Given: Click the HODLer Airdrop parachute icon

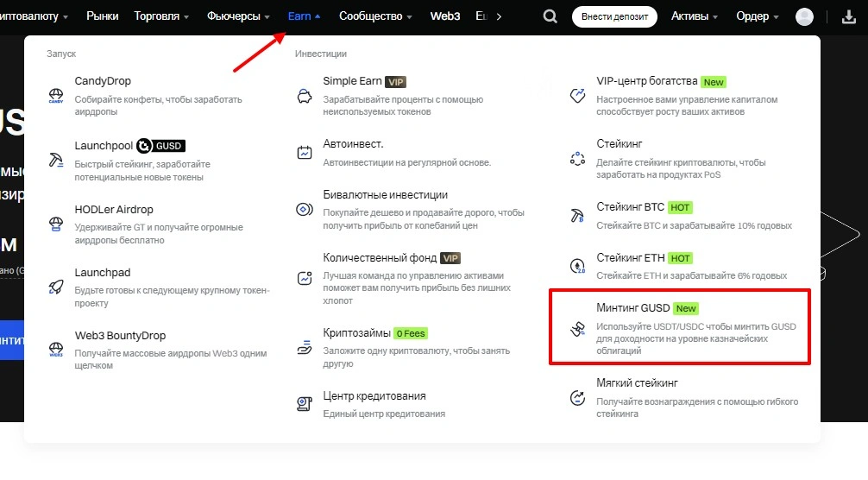Looking at the screenshot, I should 56,224.
